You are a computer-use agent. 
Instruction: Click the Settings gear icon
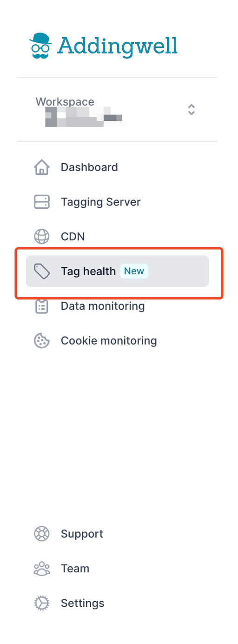42,603
